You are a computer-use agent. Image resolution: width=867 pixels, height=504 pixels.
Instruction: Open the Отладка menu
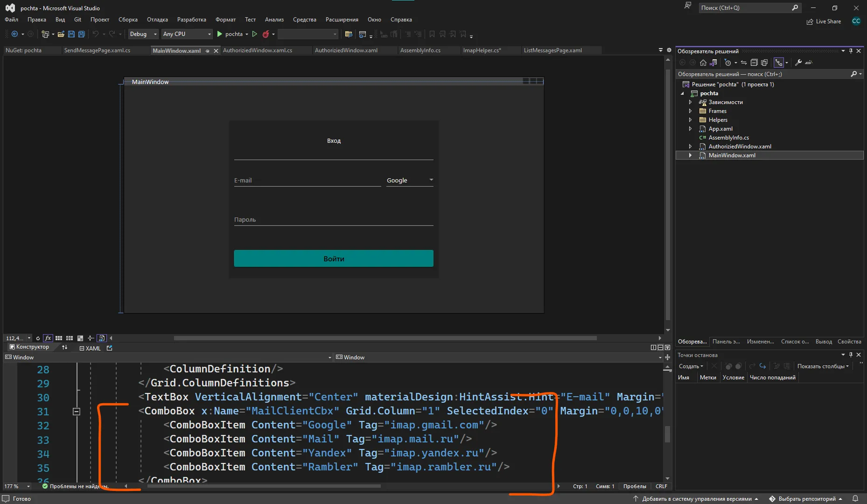[157, 20]
